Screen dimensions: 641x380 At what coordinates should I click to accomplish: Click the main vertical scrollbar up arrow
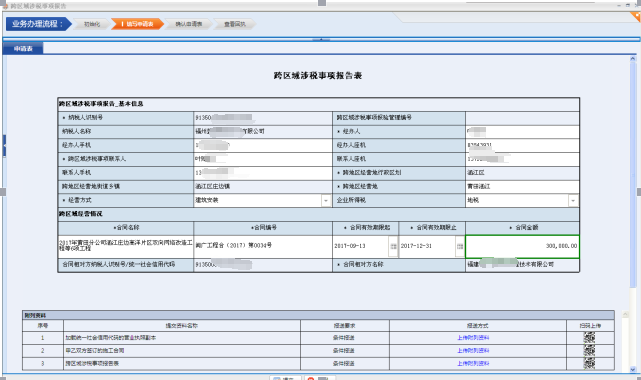633,59
